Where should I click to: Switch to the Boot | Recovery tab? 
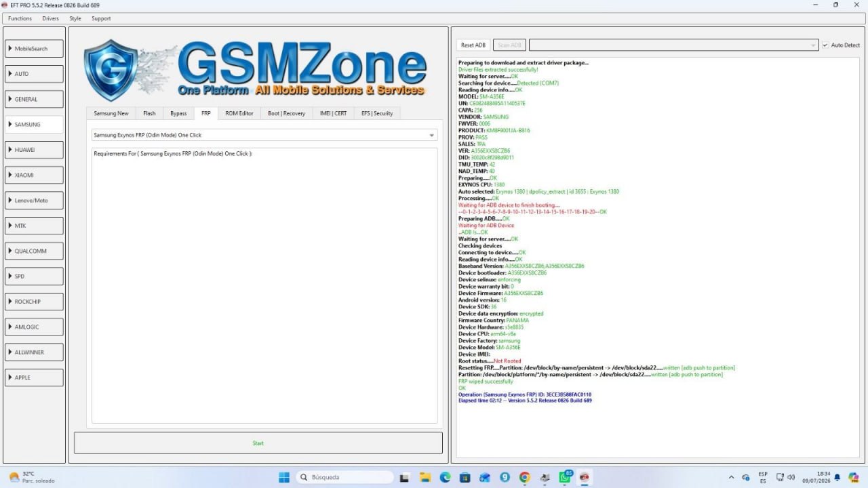[286, 113]
